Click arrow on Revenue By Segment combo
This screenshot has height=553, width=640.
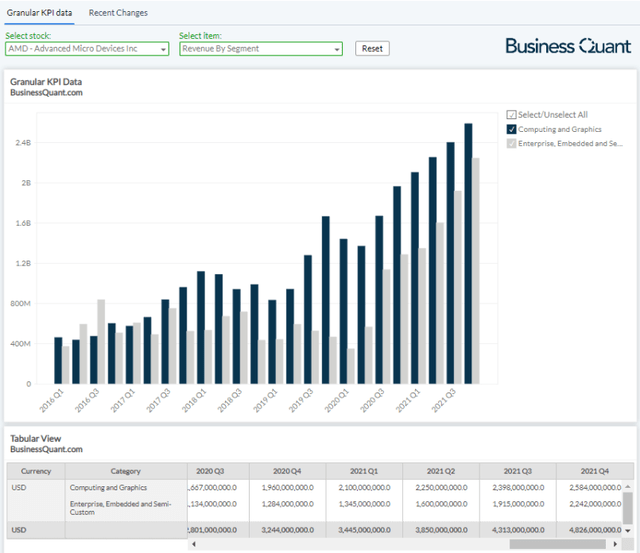pos(335,48)
